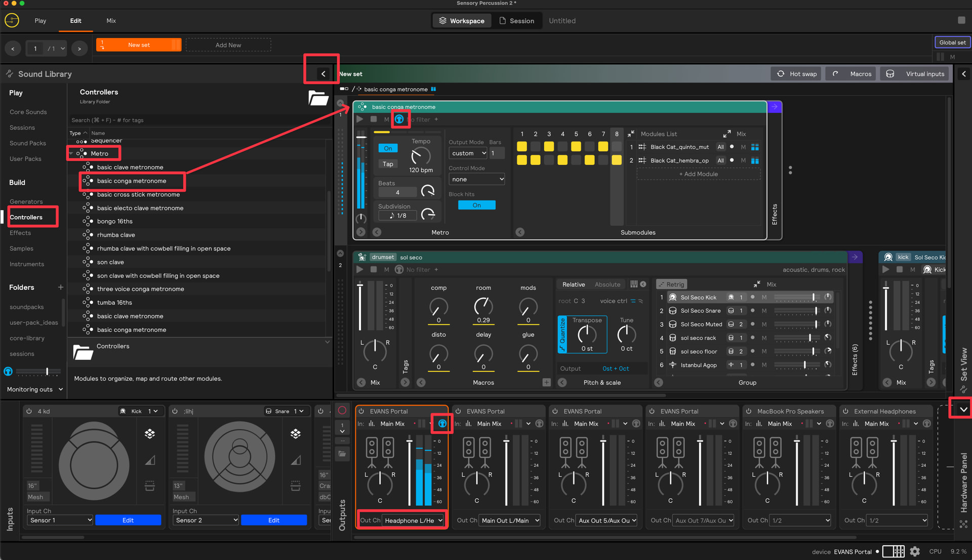Turn Metro On toggle off
Viewport: 972px width, 560px height.
(388, 148)
